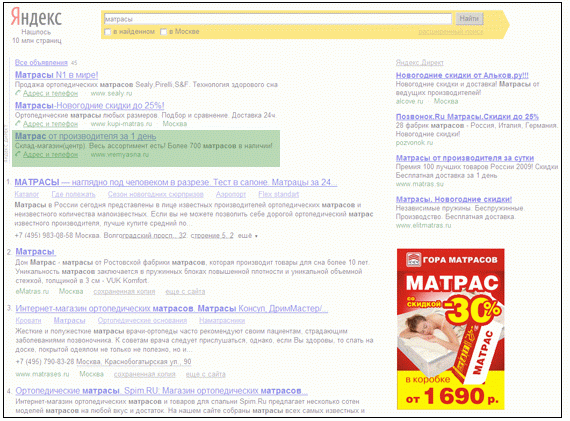Open 'Адрес и телефон' for the kupi-matras.ru ad
Viewport: 570px width, 421px height.
click(x=50, y=124)
